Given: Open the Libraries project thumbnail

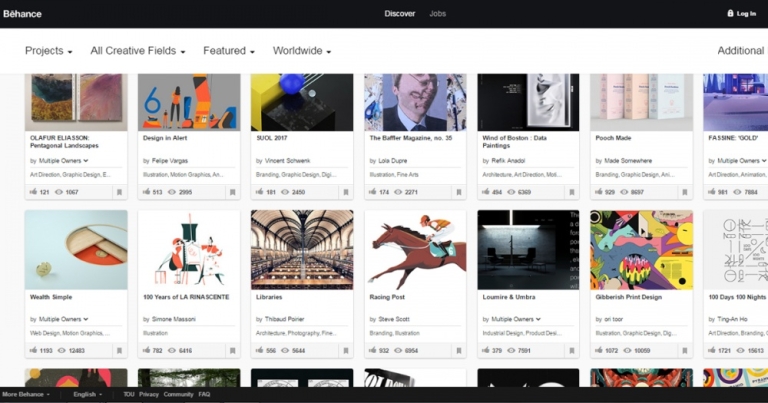Looking at the screenshot, I should point(302,250).
